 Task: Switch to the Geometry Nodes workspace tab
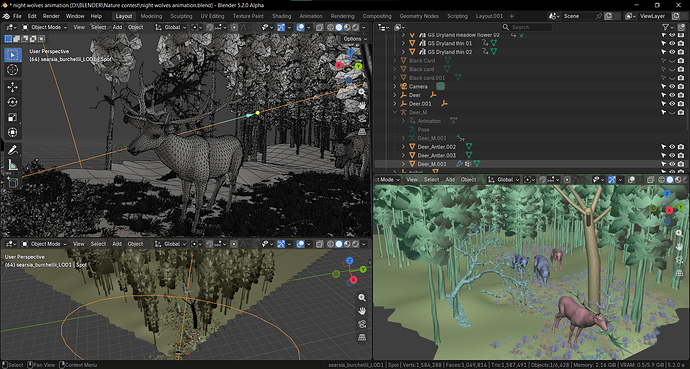419,16
